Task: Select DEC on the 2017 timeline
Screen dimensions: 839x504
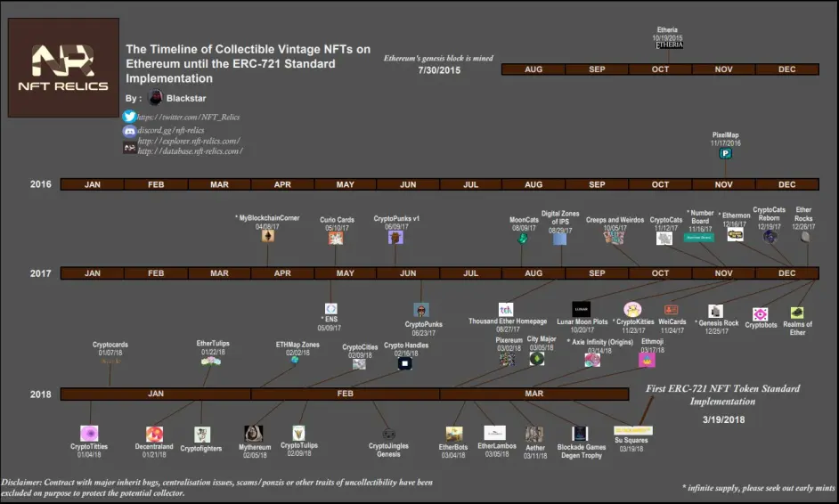Action: coord(786,273)
